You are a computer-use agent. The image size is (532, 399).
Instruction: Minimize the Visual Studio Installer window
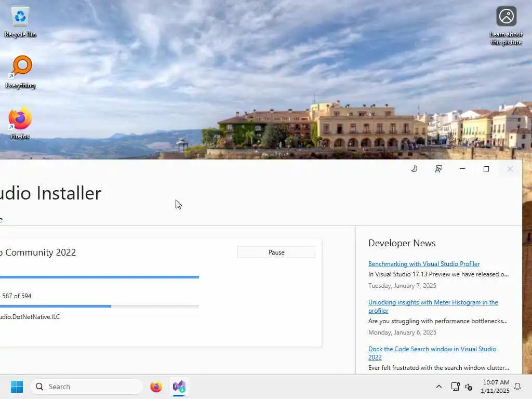point(462,169)
